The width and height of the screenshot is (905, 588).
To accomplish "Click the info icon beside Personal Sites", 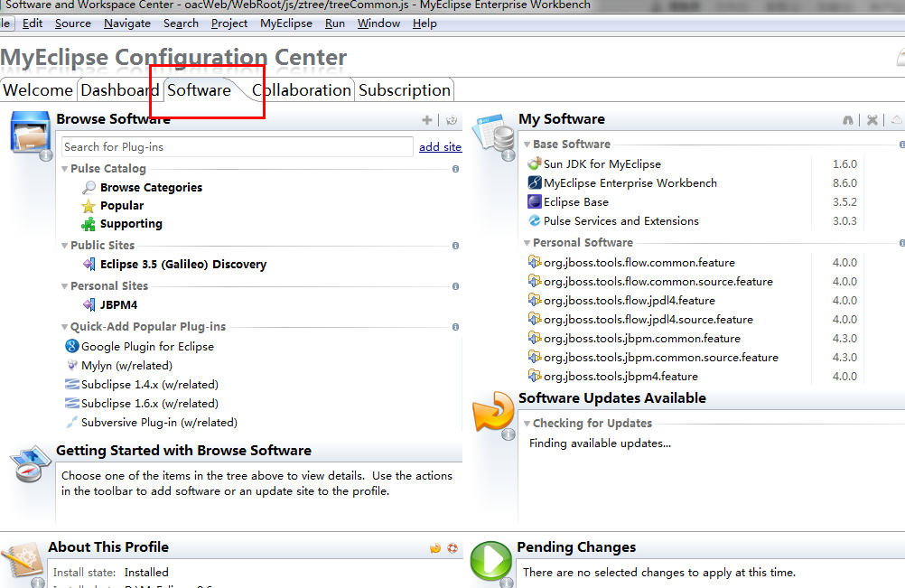I will tap(455, 286).
